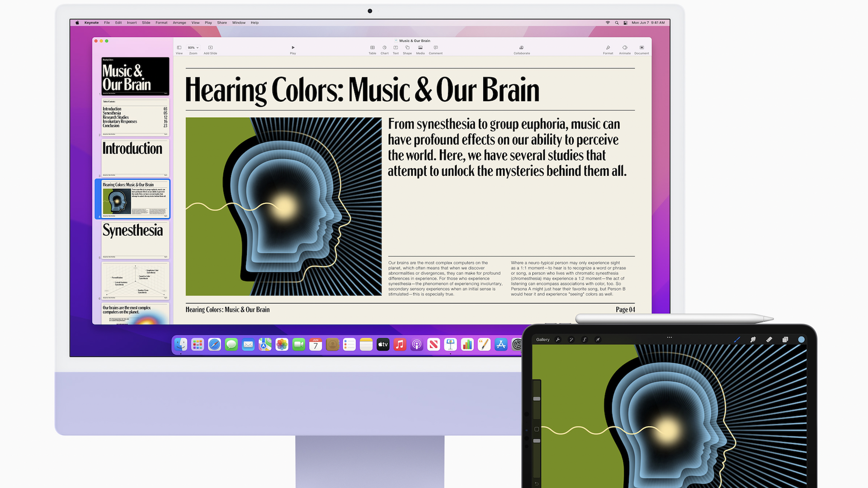The width and height of the screenshot is (868, 488).
Task: Open Procreate's Adjustments wand
Action: click(571, 339)
